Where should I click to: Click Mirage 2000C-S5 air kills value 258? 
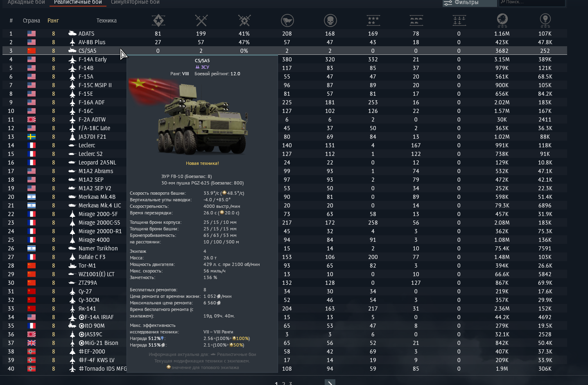373,223
